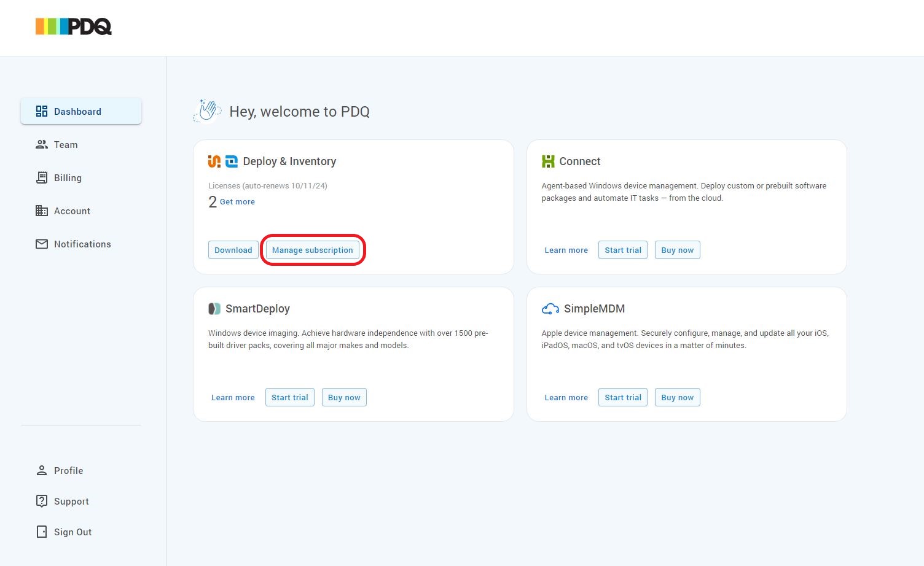Click the Dashboard grid icon in sidebar
This screenshot has width=924, height=566.
[x=42, y=111]
